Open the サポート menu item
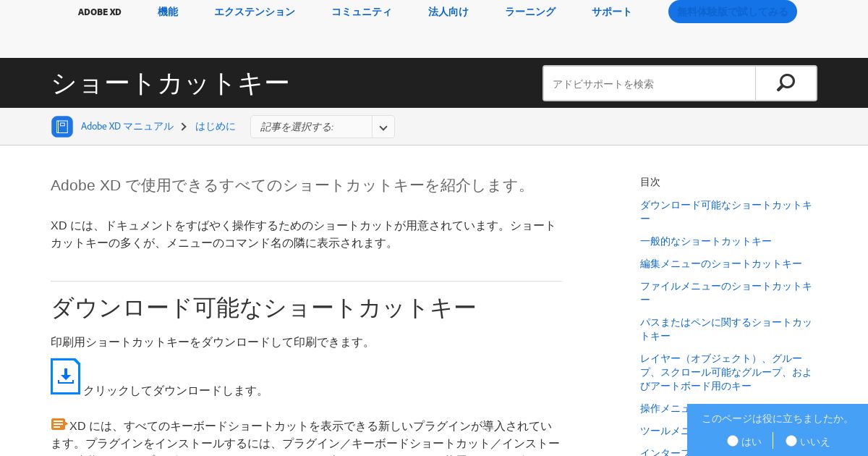 tap(612, 12)
